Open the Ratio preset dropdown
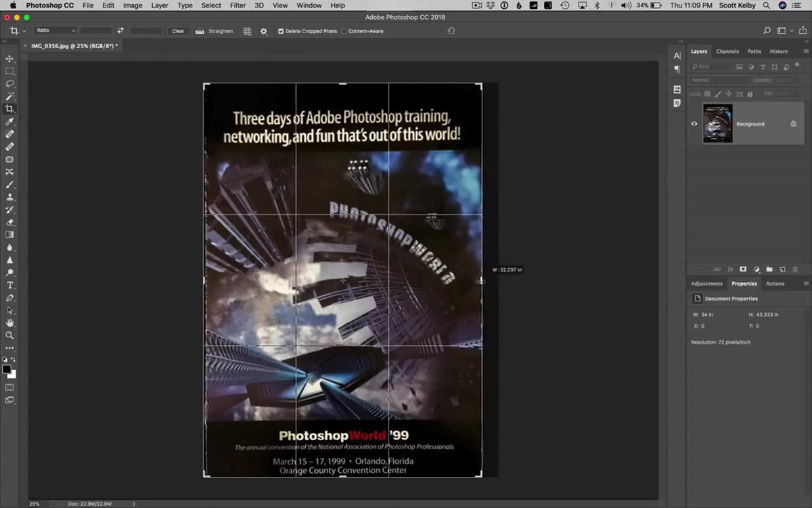 pyautogui.click(x=55, y=30)
